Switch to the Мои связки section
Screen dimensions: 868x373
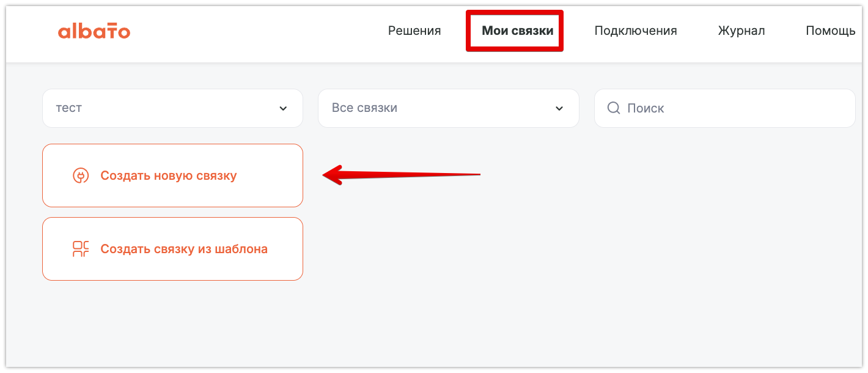pos(517,31)
